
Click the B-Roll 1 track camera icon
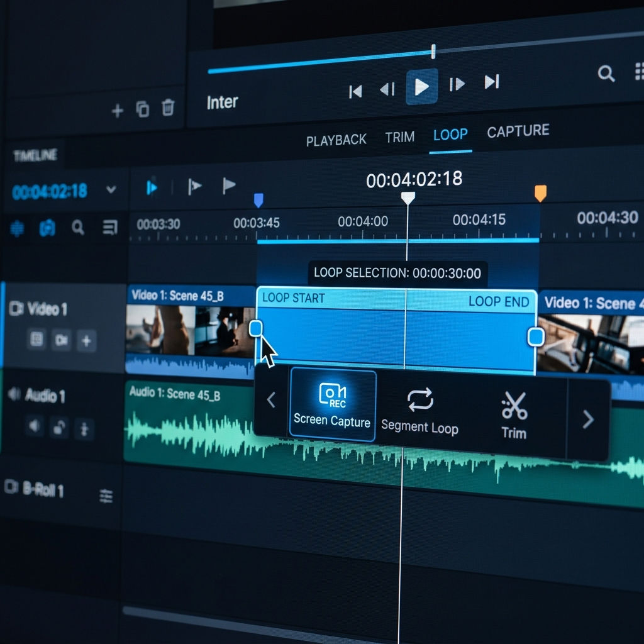pos(11,487)
